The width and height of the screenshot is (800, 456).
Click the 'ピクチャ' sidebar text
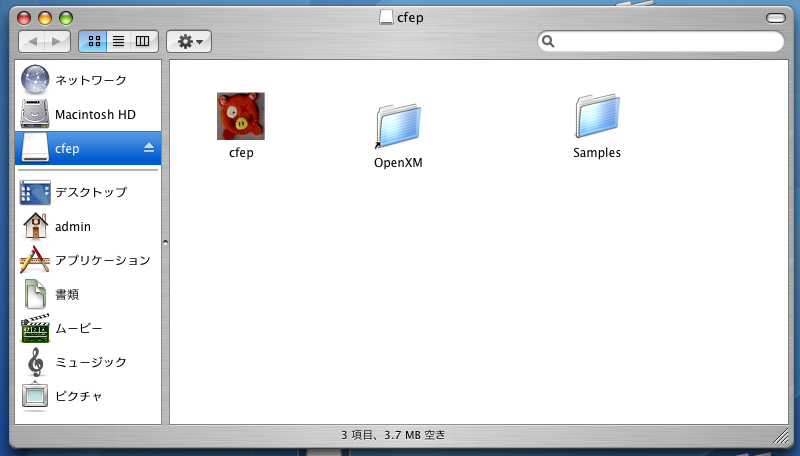pos(79,396)
